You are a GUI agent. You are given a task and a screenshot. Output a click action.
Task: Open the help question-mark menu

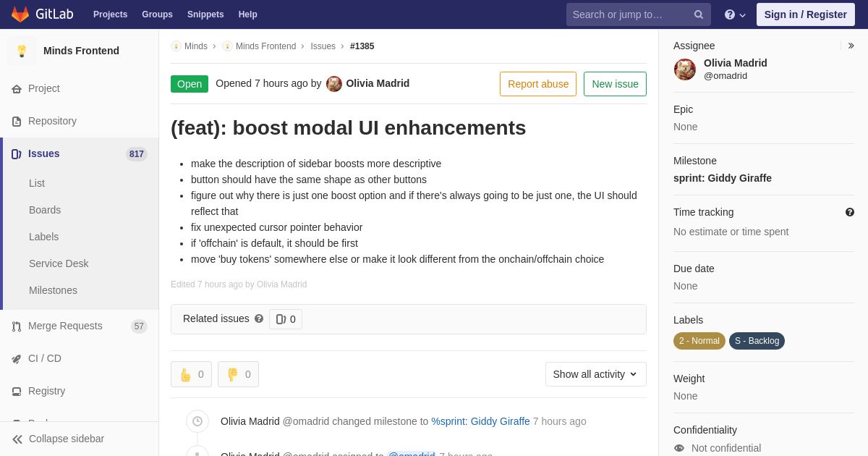[x=735, y=14]
